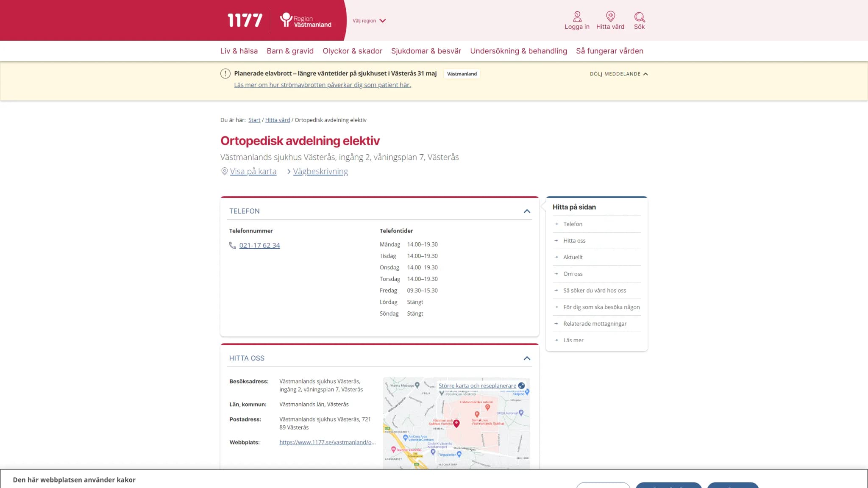Open the Olyckor & skador menu
Viewport: 868px width, 488px height.
[352, 51]
